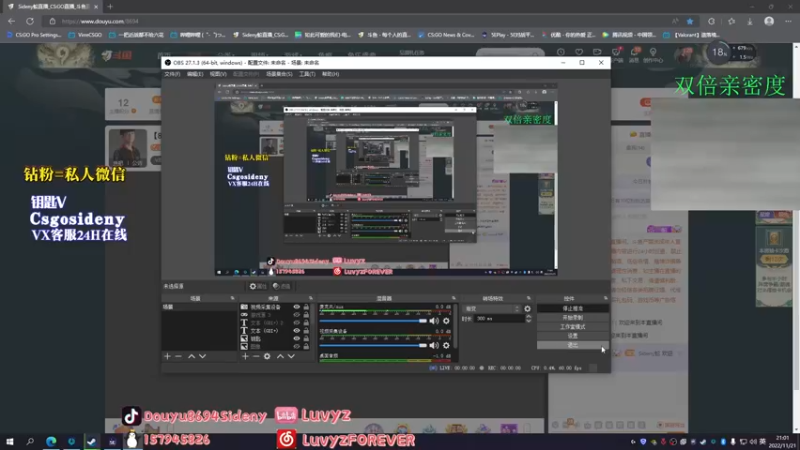Open new tab plus button in Edge
800x450 pixels.
tap(110, 7)
